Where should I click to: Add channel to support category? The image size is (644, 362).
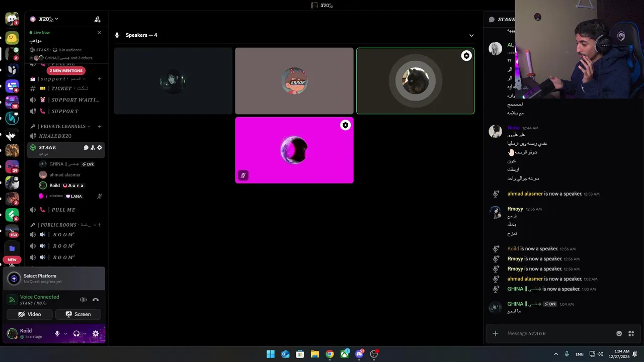pos(100,79)
